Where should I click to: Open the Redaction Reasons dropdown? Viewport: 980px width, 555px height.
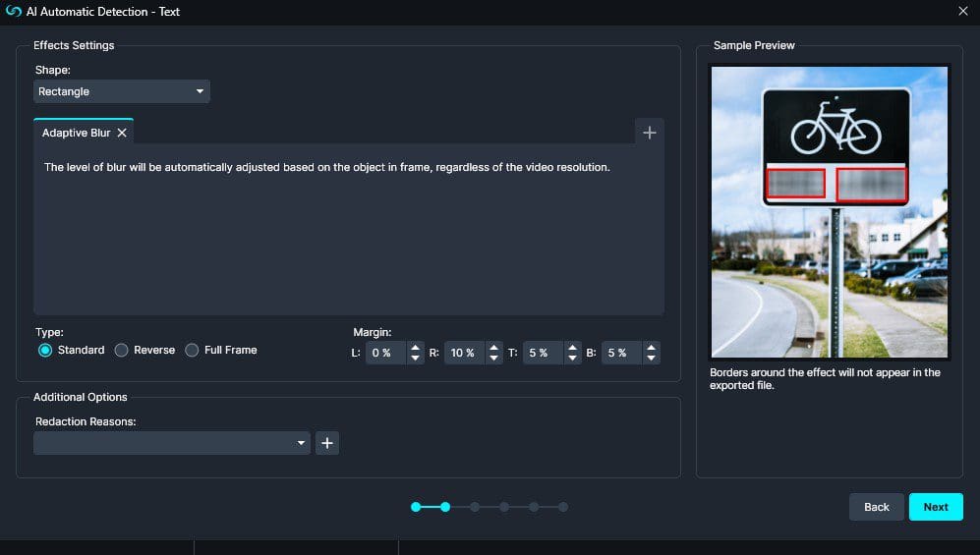click(172, 443)
